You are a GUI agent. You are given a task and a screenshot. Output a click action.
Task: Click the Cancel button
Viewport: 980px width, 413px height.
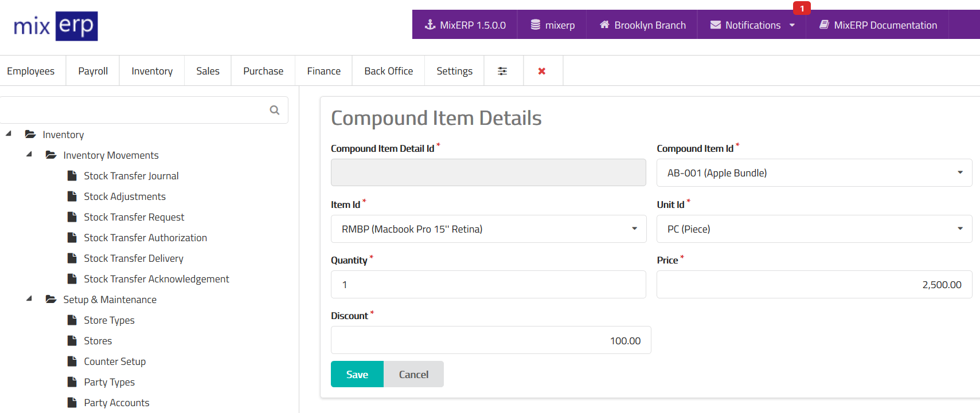pyautogui.click(x=413, y=375)
